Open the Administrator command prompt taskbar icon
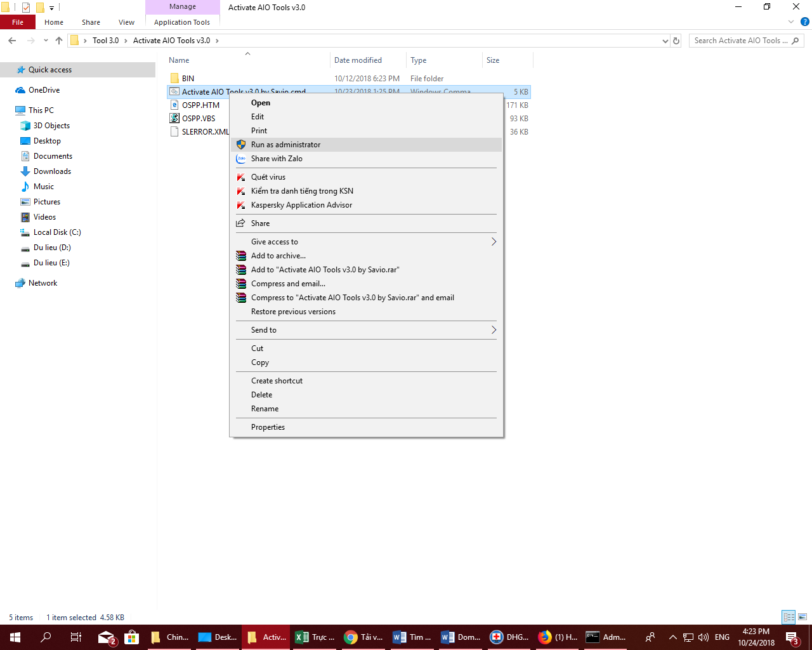Screen dimensions: 812x650 (592, 637)
